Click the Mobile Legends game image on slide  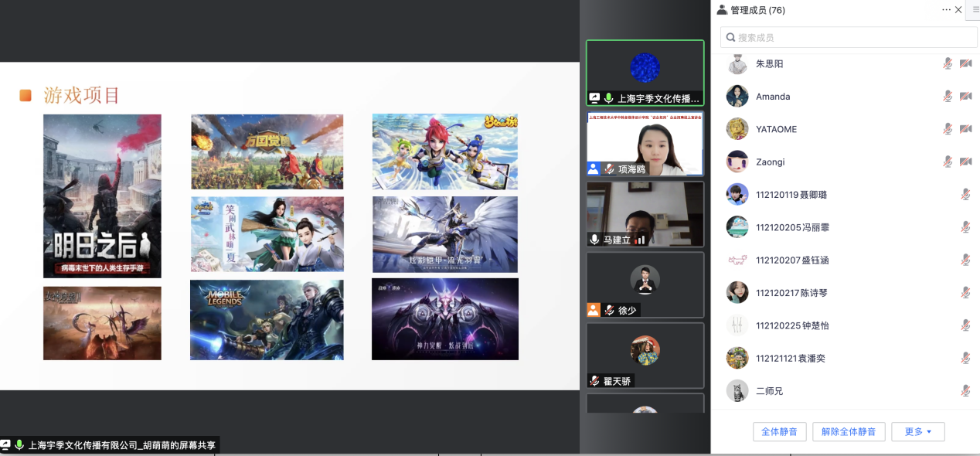click(x=267, y=320)
